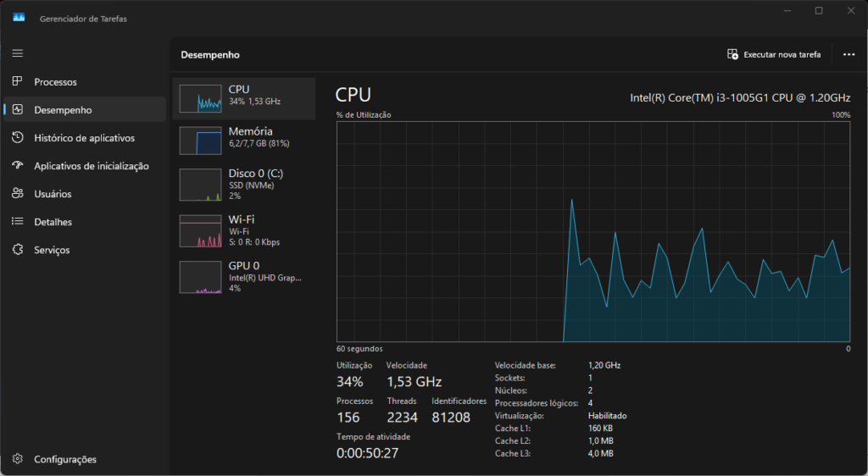Click the Identificadores count 81208

click(451, 418)
